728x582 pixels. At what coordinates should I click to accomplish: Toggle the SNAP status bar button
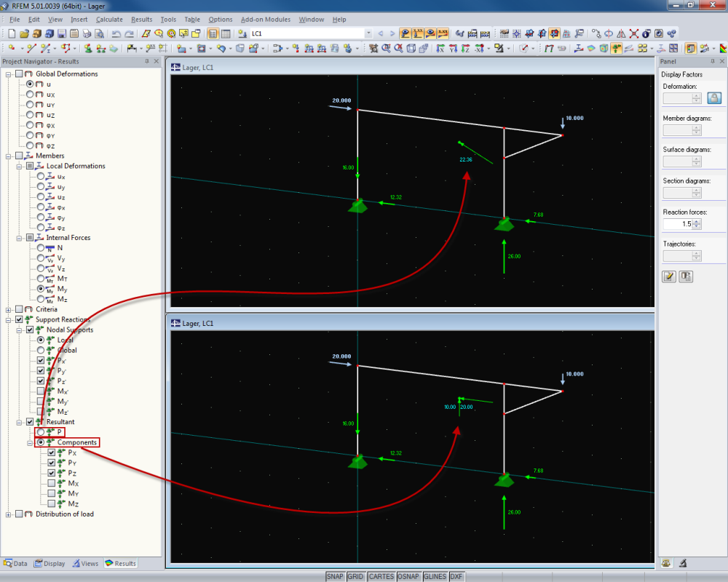[x=335, y=576]
